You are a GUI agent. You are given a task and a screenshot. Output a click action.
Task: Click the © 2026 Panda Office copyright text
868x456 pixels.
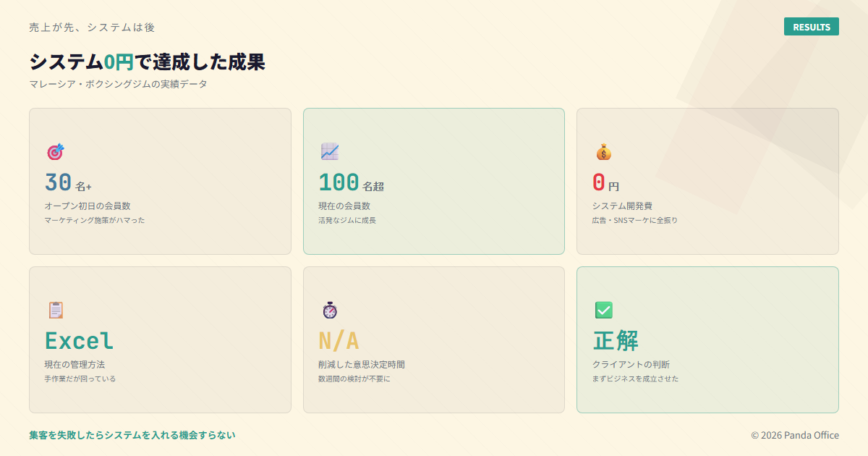click(794, 435)
